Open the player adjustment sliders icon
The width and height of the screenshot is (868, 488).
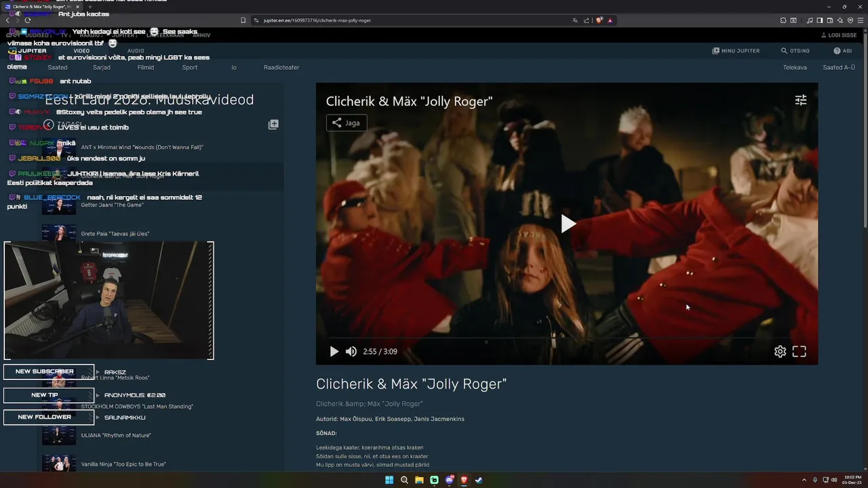pos(801,100)
